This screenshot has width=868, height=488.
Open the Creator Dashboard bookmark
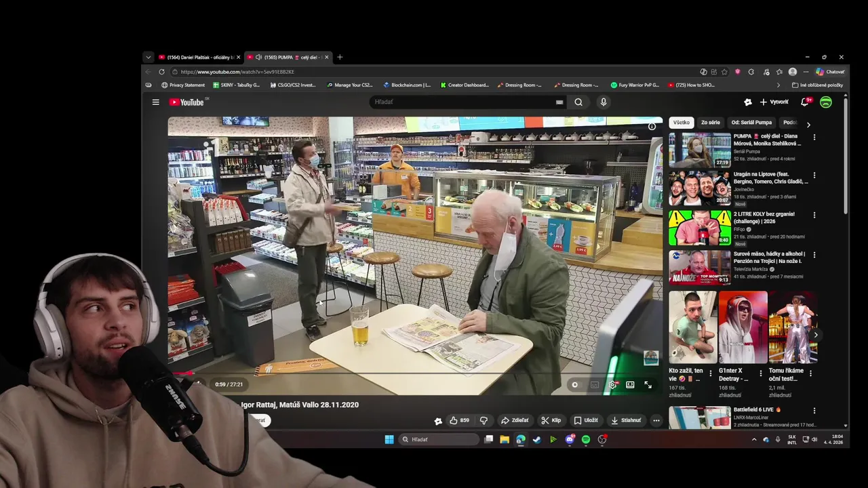click(465, 85)
